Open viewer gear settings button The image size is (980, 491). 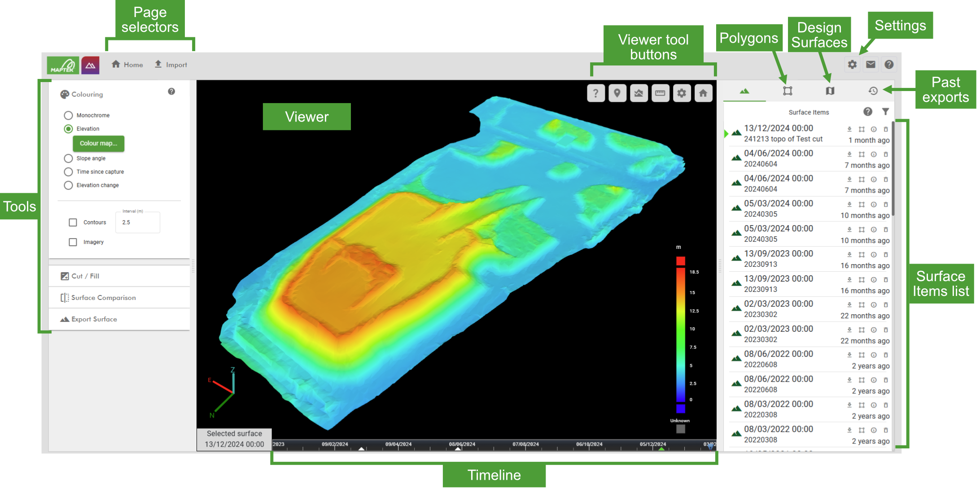[682, 93]
